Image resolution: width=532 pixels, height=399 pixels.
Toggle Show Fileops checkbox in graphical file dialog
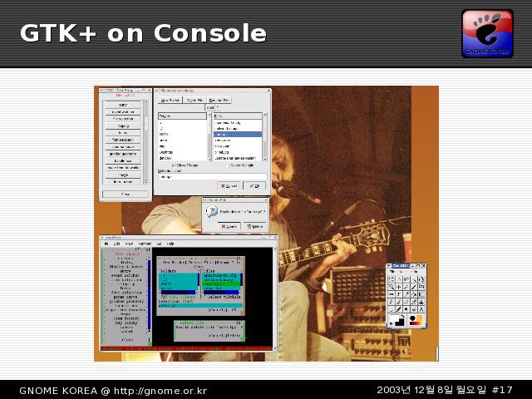(x=174, y=165)
